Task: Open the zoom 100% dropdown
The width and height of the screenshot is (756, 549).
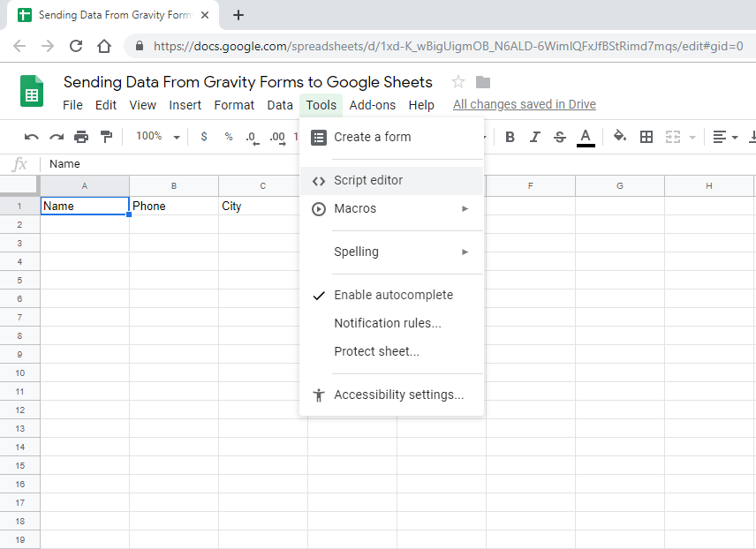Action: click(157, 137)
